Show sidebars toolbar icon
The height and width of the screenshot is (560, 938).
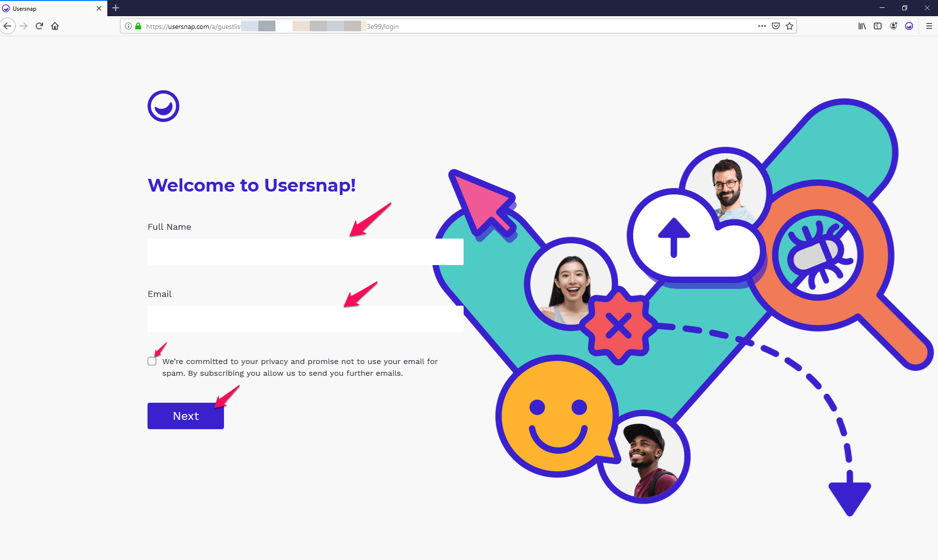(878, 26)
